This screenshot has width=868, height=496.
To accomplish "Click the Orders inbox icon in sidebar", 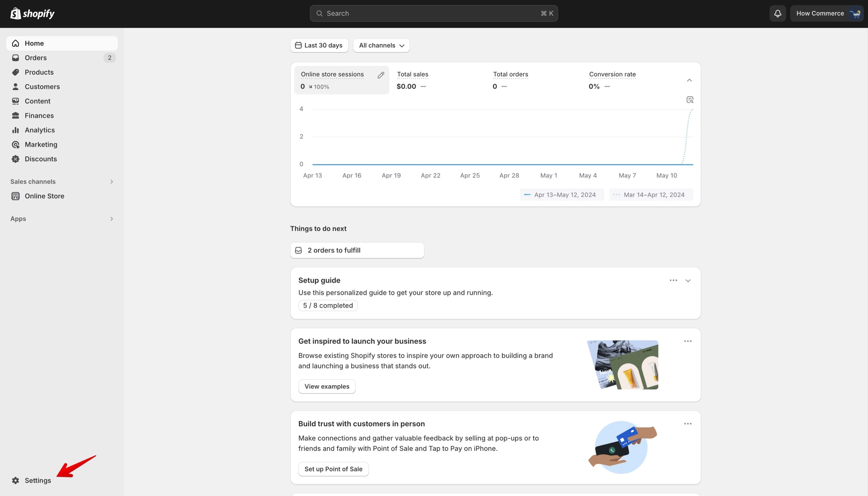I will click(15, 58).
